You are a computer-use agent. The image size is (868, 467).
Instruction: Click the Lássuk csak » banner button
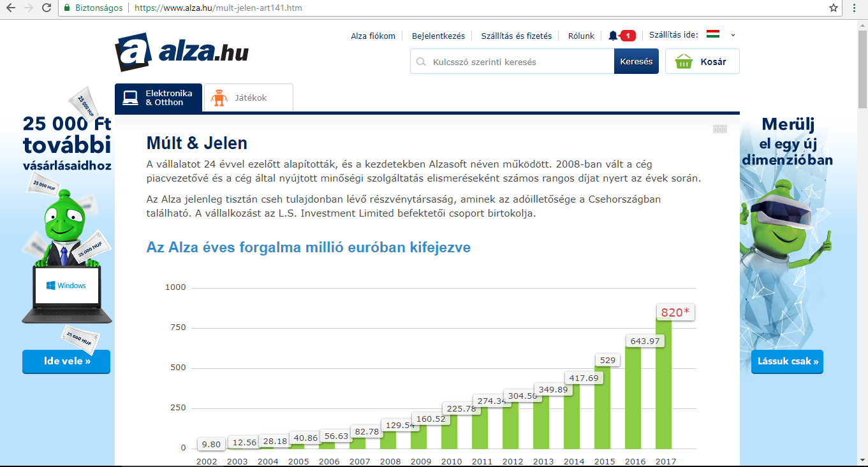point(787,361)
